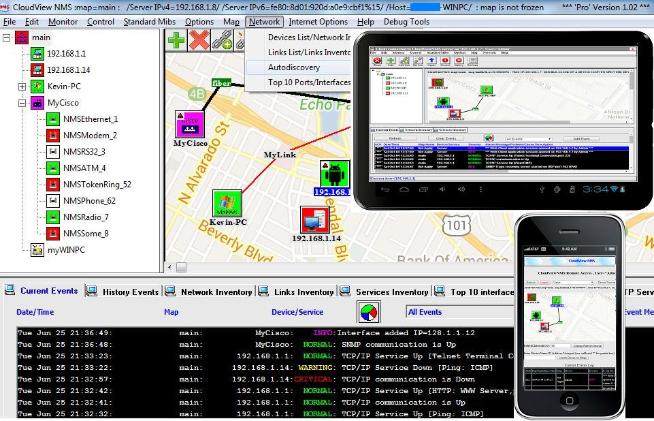Open the Monitor menu
This screenshot has width=654, height=421.
63,22
